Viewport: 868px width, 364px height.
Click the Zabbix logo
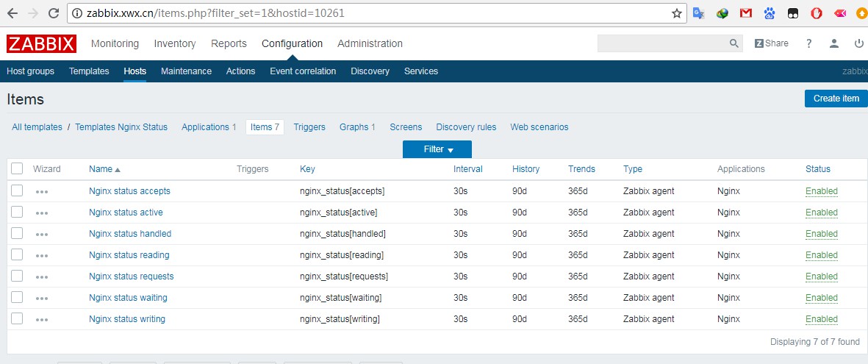(x=42, y=43)
